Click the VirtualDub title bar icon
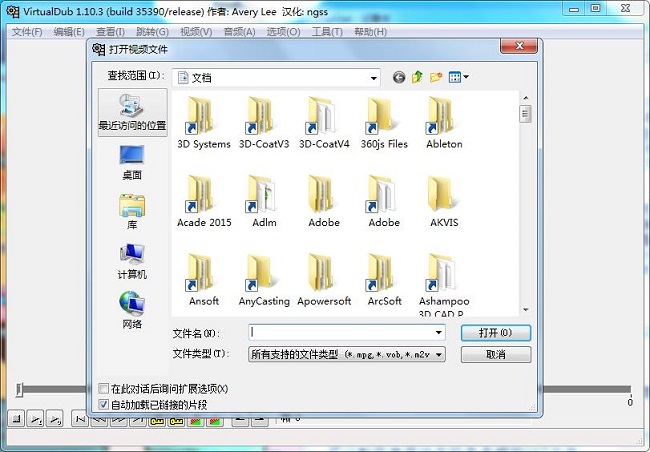This screenshot has width=650, height=452. point(13,11)
